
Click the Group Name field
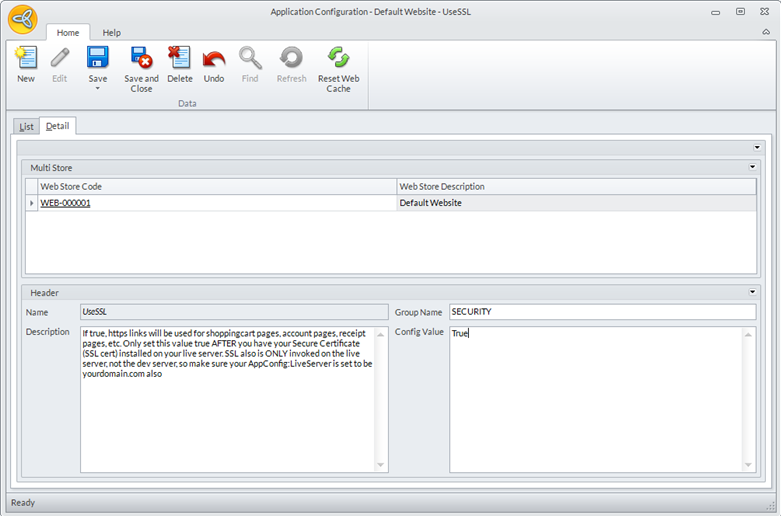pyautogui.click(x=601, y=312)
